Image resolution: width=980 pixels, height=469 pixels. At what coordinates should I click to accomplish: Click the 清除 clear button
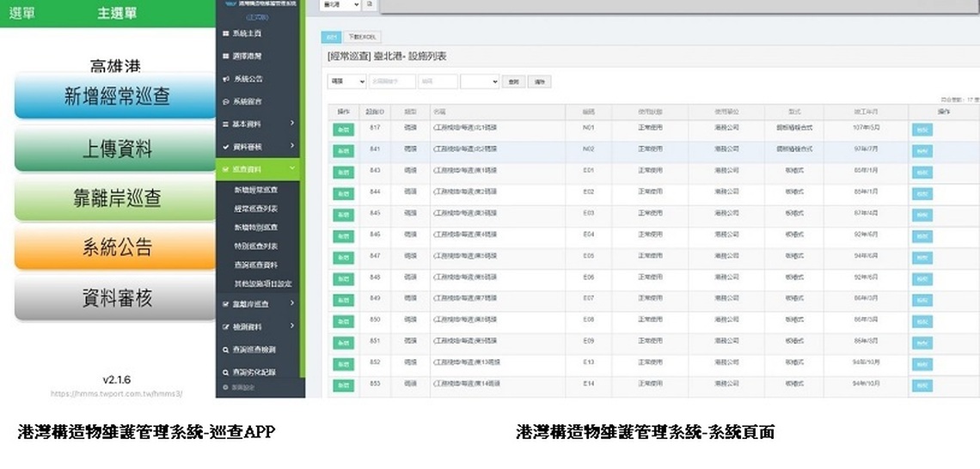pyautogui.click(x=539, y=82)
